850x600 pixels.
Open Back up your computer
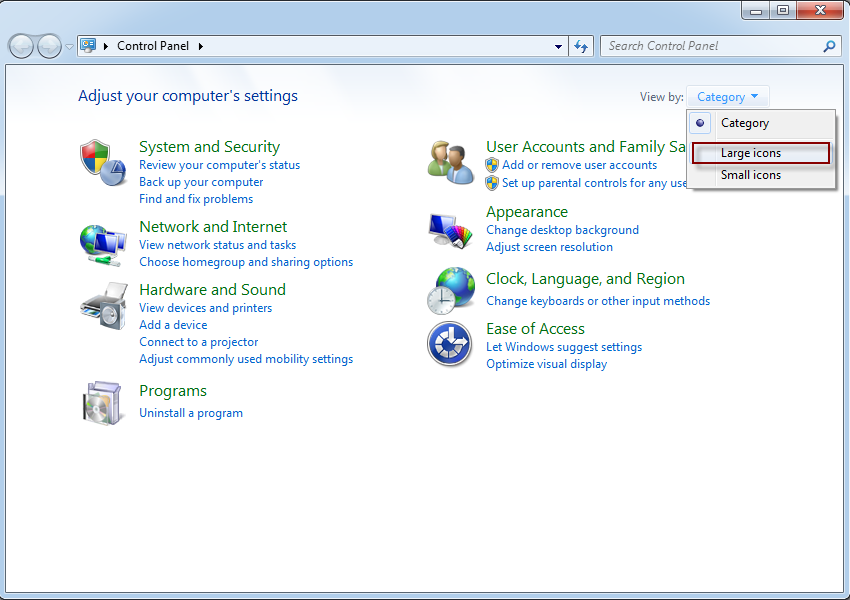[x=201, y=182]
